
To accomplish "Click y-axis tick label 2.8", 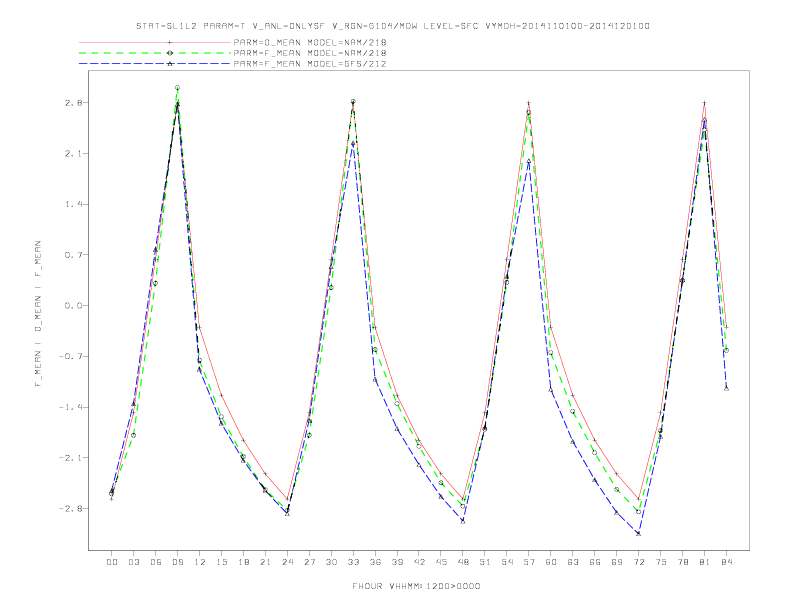I will [x=72, y=103].
